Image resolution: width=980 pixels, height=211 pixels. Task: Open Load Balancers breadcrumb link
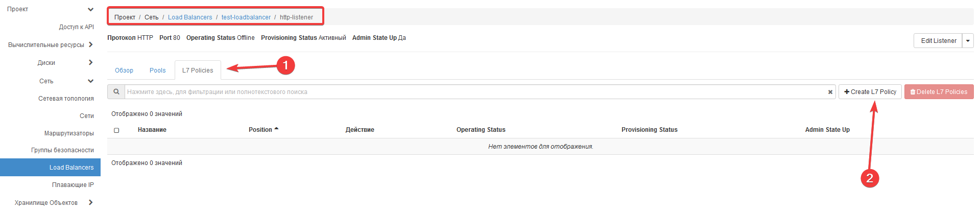190,17
